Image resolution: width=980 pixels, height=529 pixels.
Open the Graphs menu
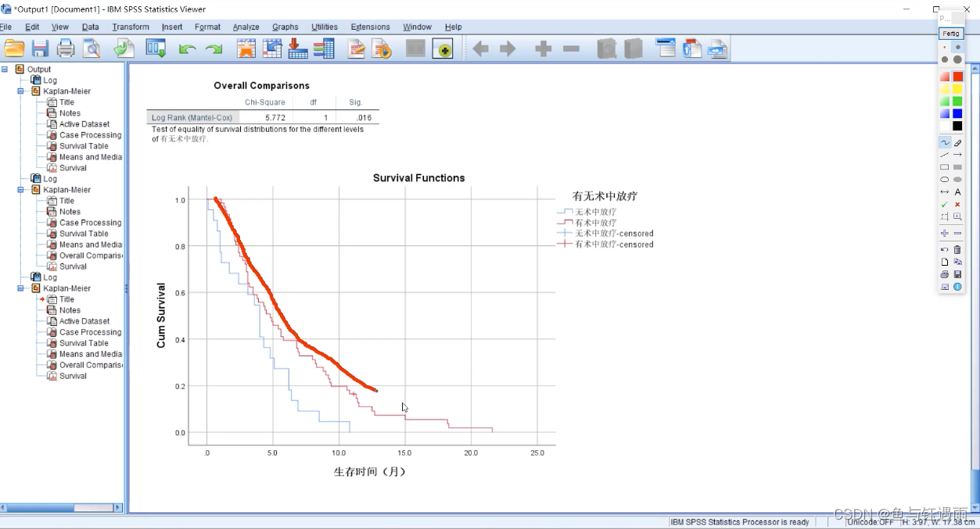point(285,27)
